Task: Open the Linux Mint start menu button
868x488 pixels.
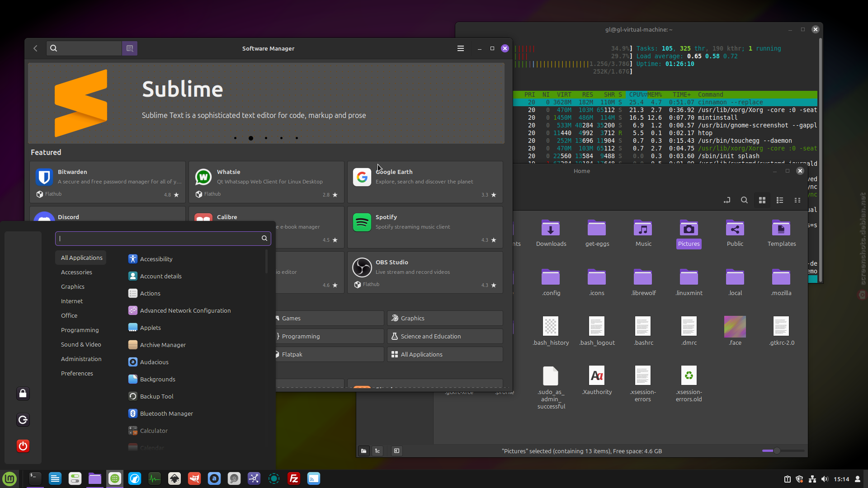Action: pos(9,479)
